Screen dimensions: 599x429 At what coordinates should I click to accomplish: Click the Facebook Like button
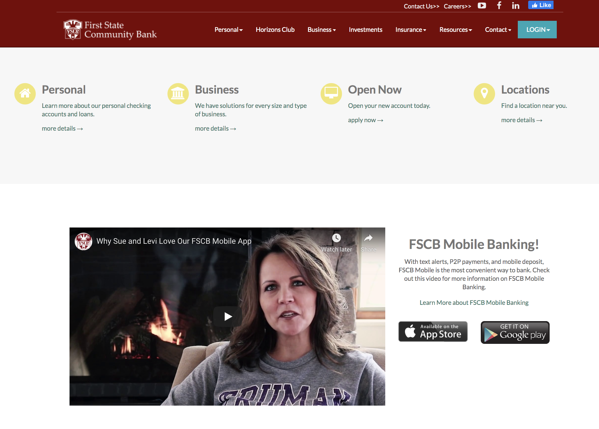(x=541, y=5)
